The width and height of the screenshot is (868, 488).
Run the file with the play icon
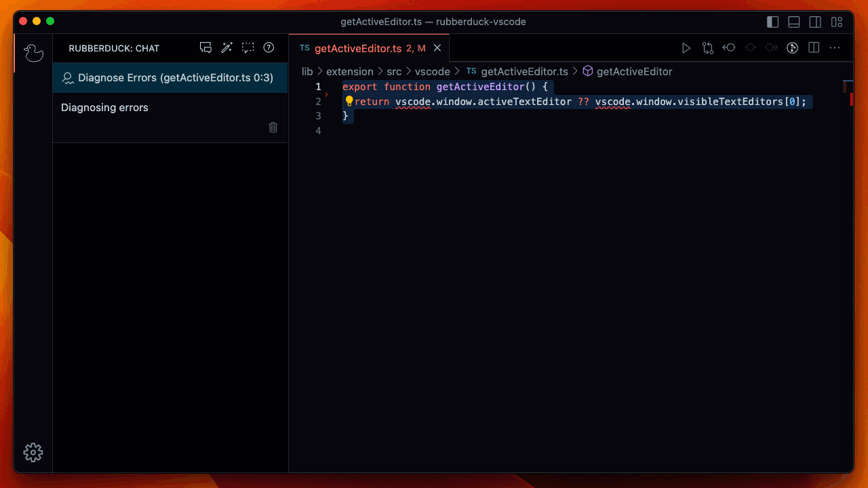686,48
